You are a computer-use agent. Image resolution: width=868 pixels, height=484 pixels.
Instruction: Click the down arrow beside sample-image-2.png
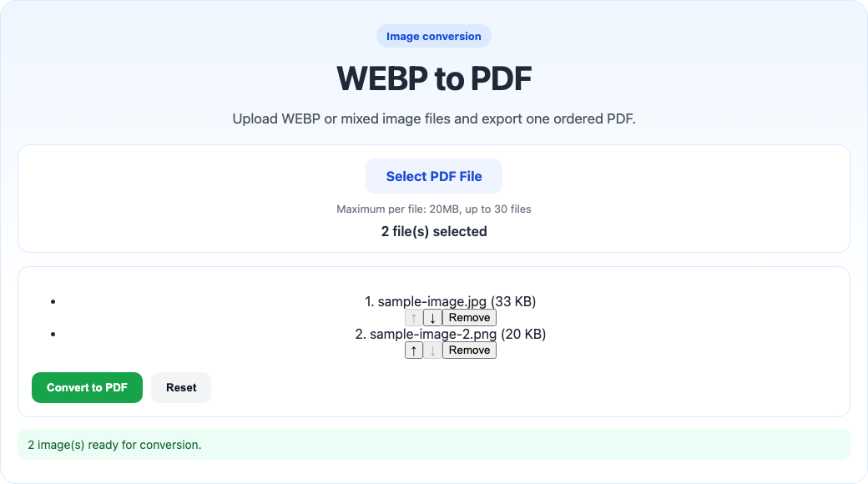point(431,350)
